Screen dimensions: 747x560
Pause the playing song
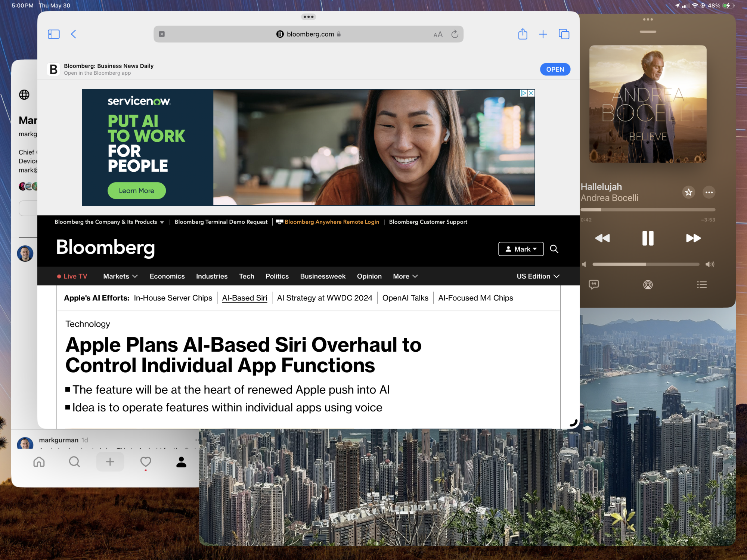[648, 238]
